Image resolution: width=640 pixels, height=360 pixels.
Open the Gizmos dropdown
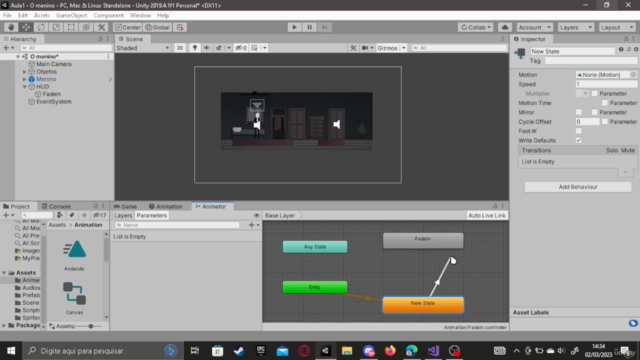[391, 48]
